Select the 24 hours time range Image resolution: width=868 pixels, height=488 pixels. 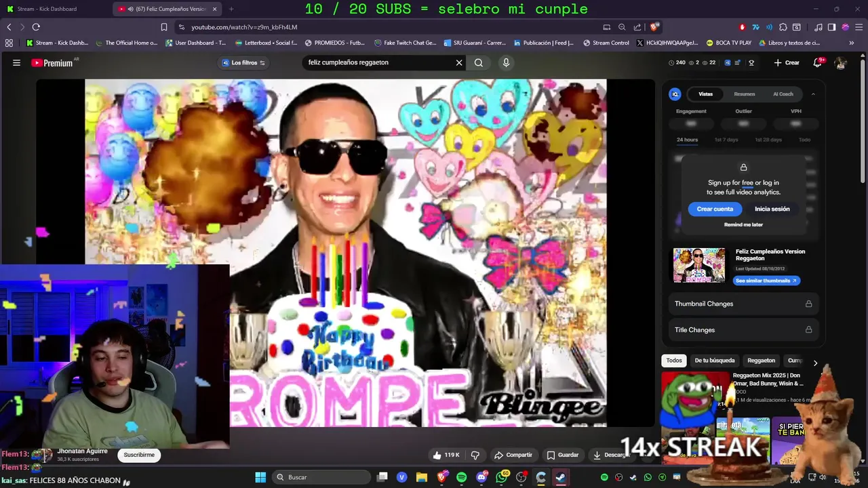tap(687, 140)
